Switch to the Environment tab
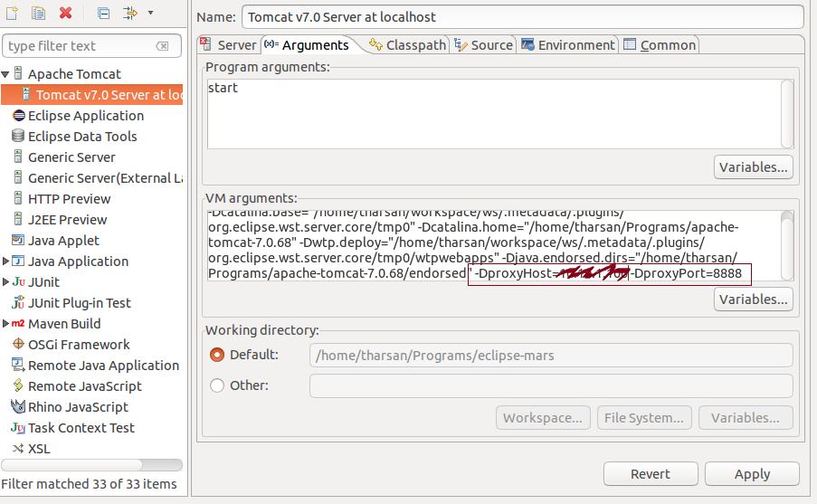Image resolution: width=817 pixels, height=504 pixels. click(568, 45)
